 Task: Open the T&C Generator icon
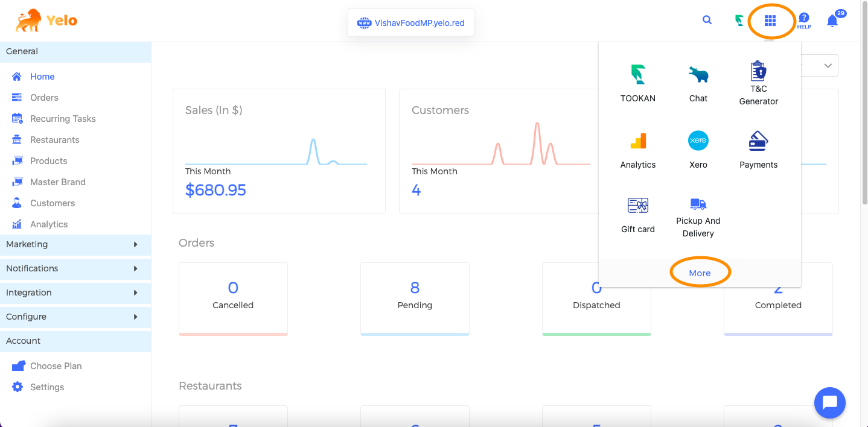[758, 71]
